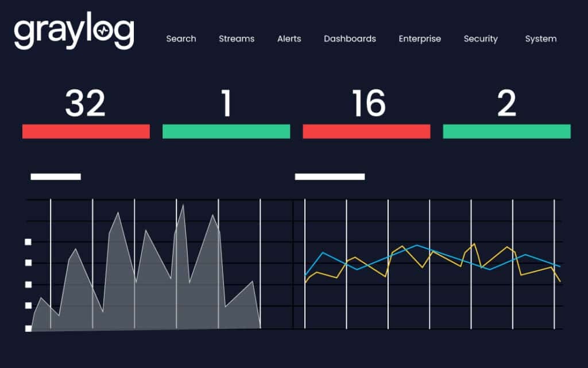Click the red status bar under 32
This screenshot has height=368, width=588.
pyautogui.click(x=86, y=131)
